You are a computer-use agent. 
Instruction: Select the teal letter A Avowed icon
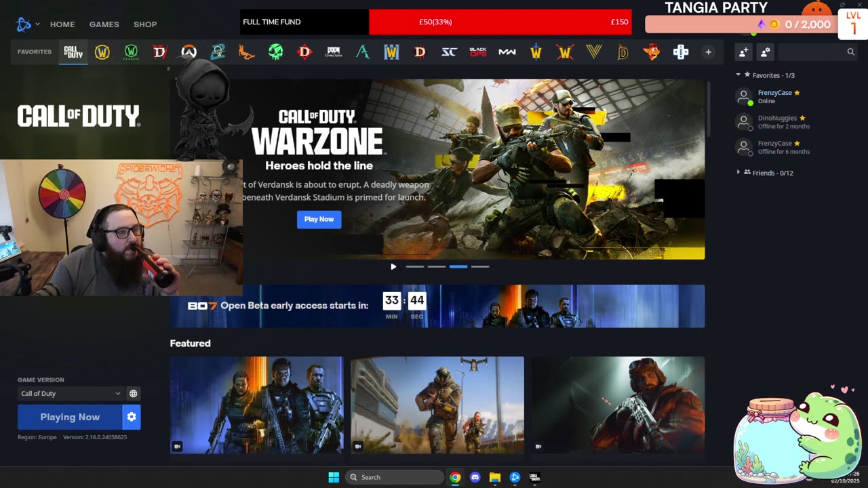(363, 52)
